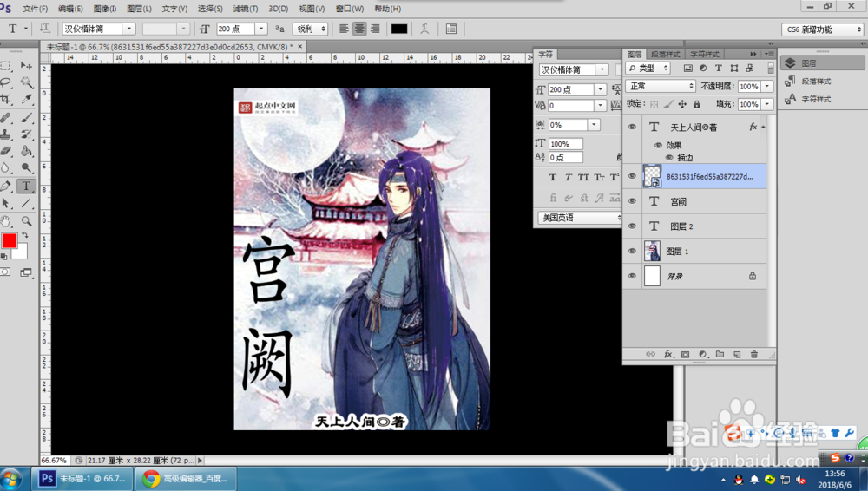Center text alignment button
Screen dimensions: 868x491
[359, 29]
